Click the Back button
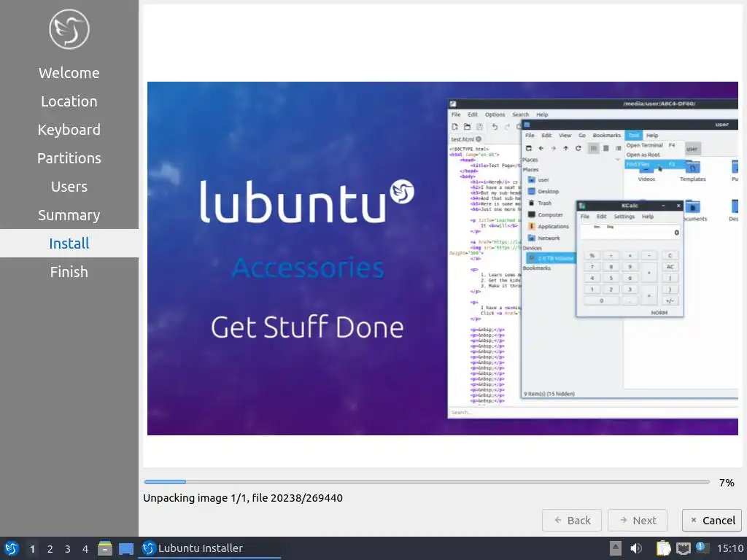This screenshot has width=747, height=560. (572, 521)
